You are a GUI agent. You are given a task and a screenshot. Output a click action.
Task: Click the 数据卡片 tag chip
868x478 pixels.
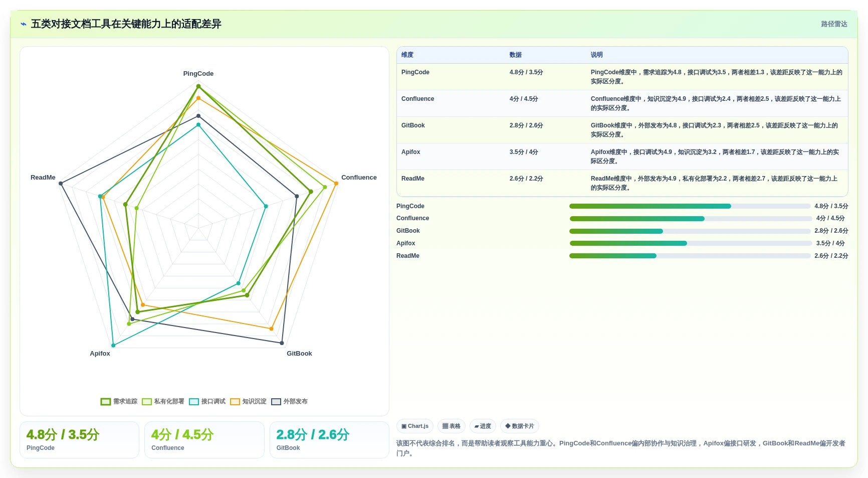(520, 426)
